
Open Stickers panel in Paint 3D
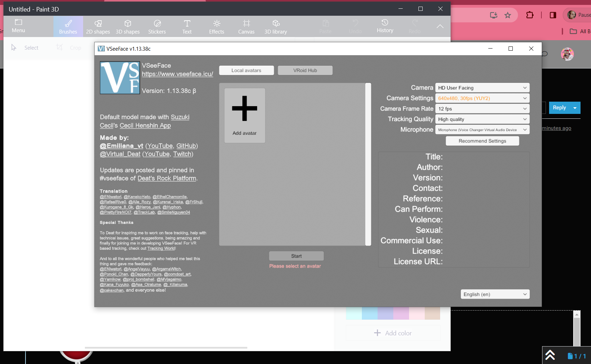[157, 27]
